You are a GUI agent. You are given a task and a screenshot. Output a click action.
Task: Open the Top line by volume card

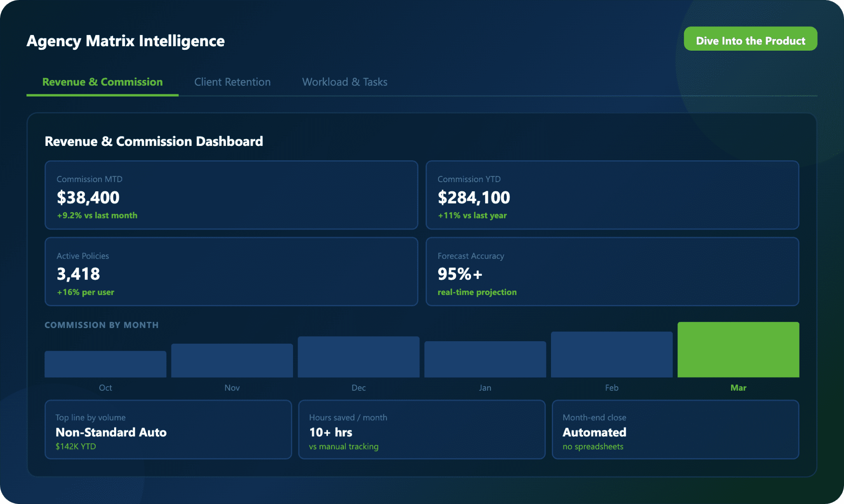[168, 429]
